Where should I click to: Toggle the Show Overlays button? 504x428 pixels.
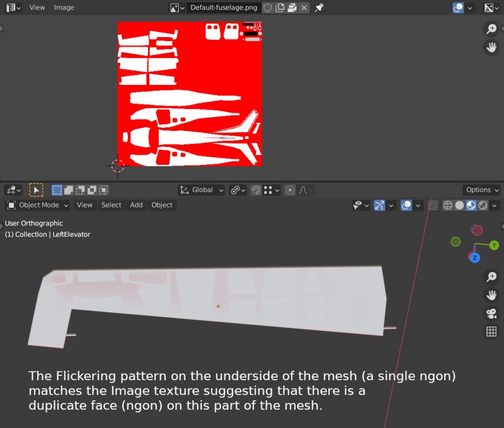(x=408, y=205)
